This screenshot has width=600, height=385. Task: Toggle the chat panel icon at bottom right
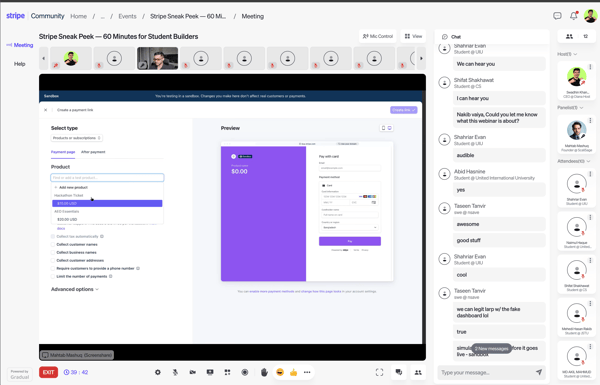pyautogui.click(x=399, y=372)
